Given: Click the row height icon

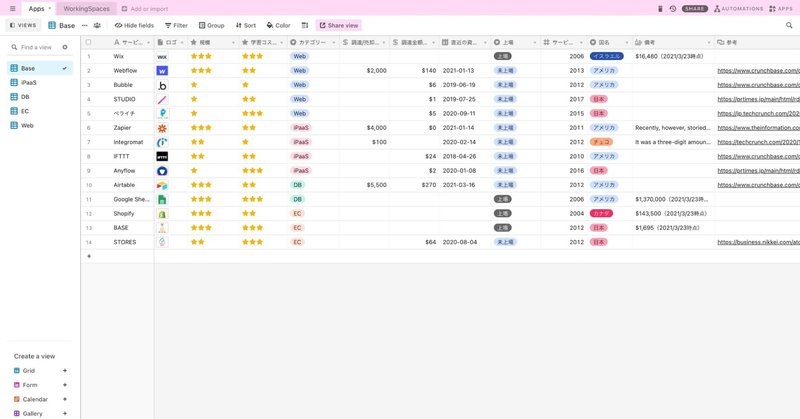Looking at the screenshot, I should [x=305, y=25].
